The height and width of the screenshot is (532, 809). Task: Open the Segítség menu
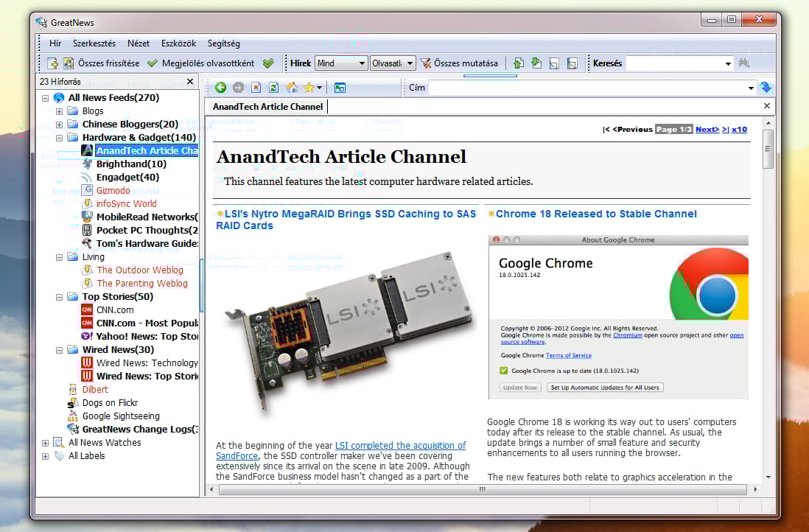tap(224, 43)
